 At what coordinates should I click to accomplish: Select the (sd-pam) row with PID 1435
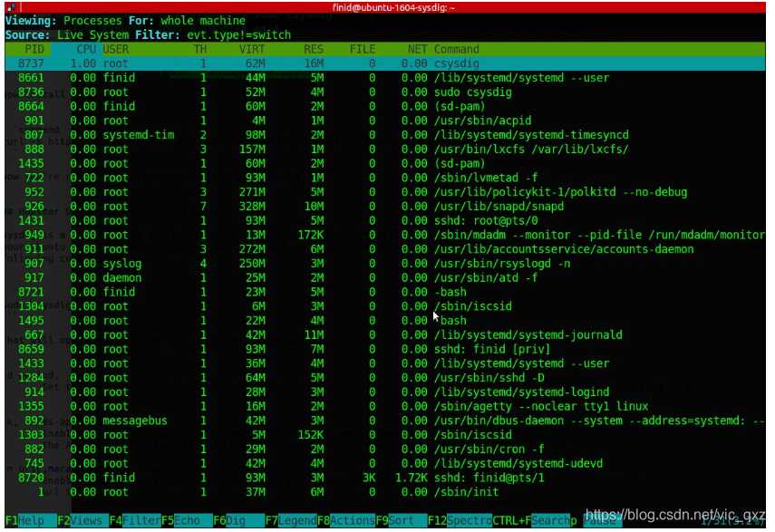(x=385, y=163)
